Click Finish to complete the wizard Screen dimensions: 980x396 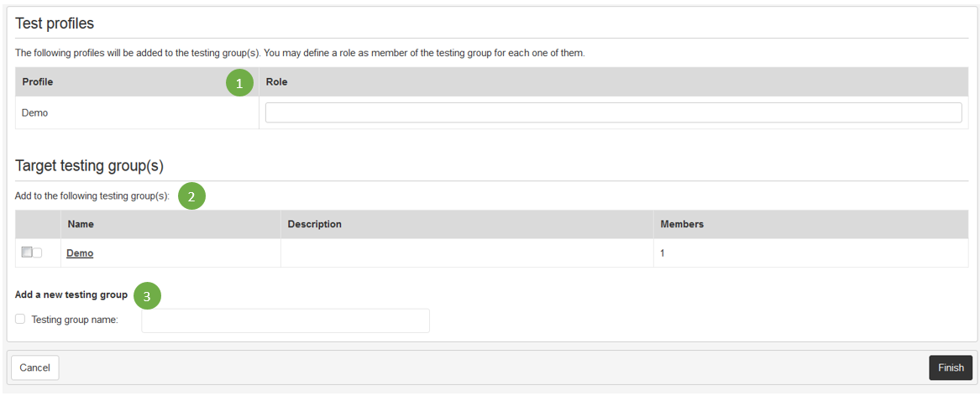(x=951, y=367)
